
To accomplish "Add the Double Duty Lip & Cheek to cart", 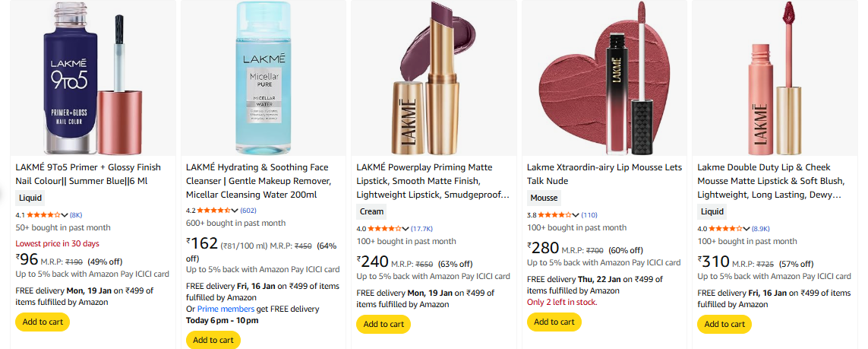I will point(724,324).
